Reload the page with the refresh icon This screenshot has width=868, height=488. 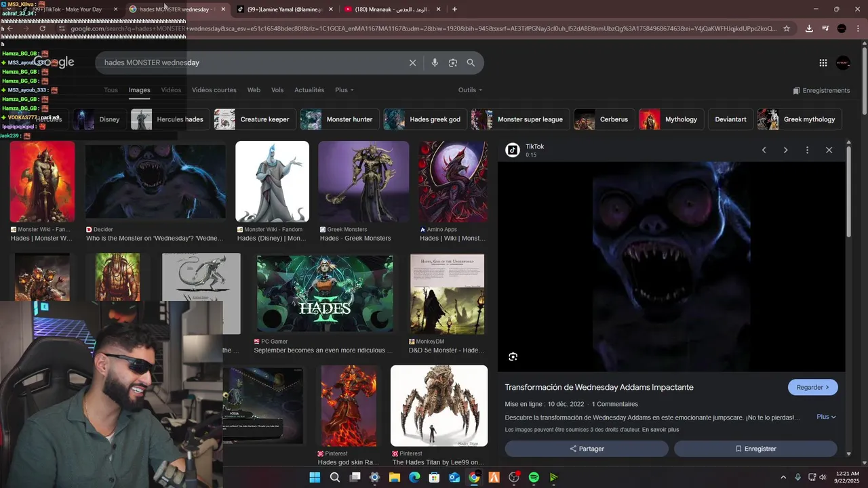(x=42, y=28)
